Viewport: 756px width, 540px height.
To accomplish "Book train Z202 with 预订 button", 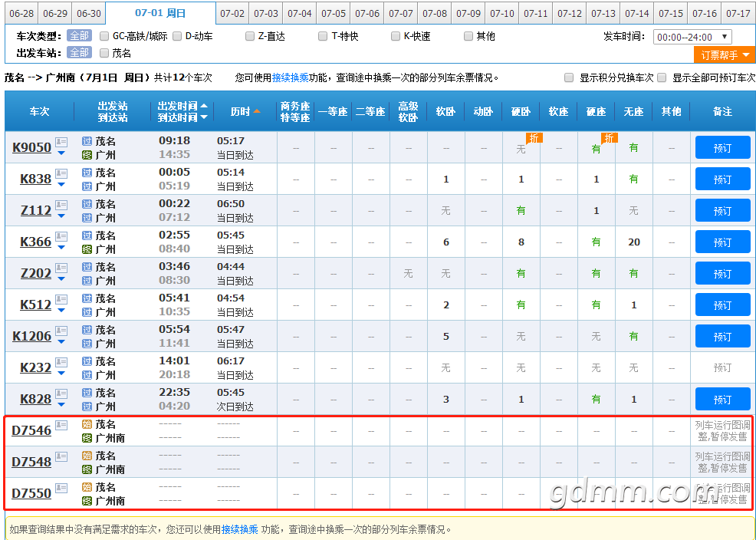I will point(723,273).
